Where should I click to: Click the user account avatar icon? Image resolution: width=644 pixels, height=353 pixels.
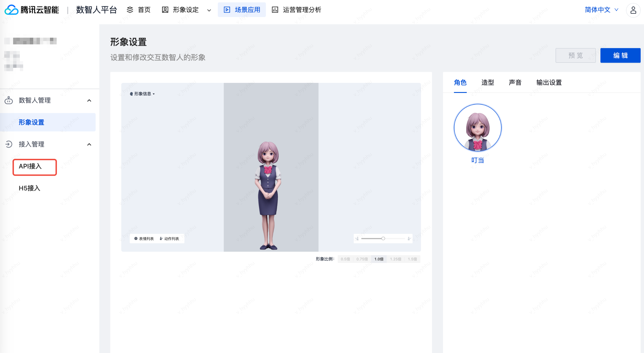point(633,10)
